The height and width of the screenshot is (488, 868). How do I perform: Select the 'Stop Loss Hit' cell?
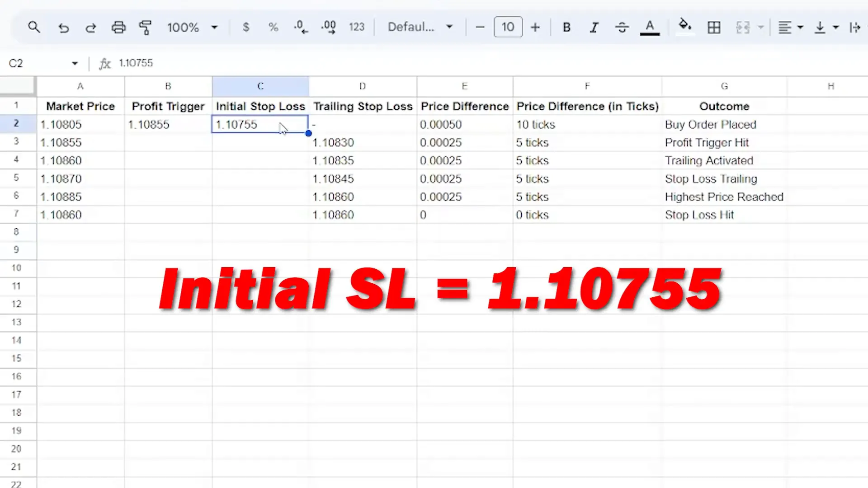coord(724,215)
